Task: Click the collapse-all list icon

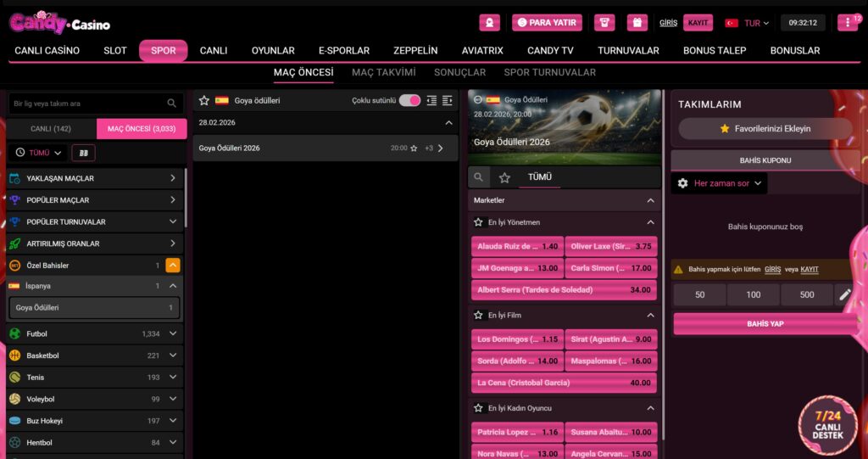Action: click(x=431, y=100)
